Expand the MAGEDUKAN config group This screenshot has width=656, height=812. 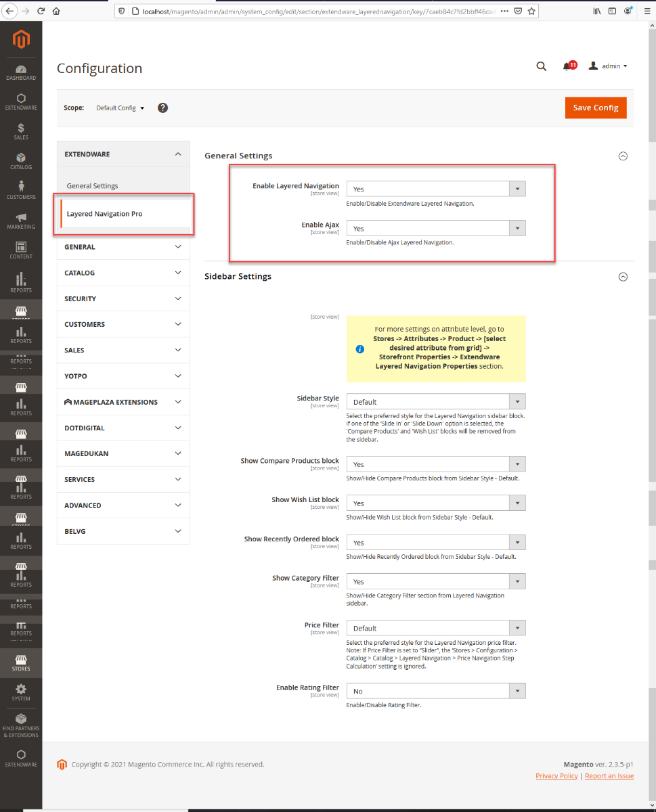point(123,453)
